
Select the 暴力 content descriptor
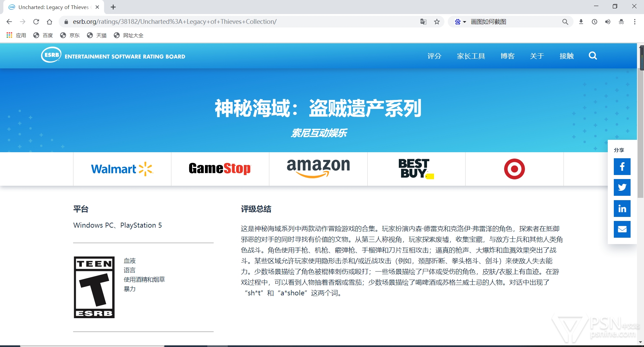click(x=130, y=289)
